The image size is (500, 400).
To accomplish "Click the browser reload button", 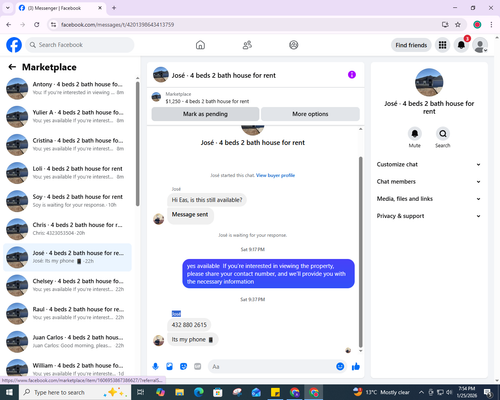I will (37, 25).
